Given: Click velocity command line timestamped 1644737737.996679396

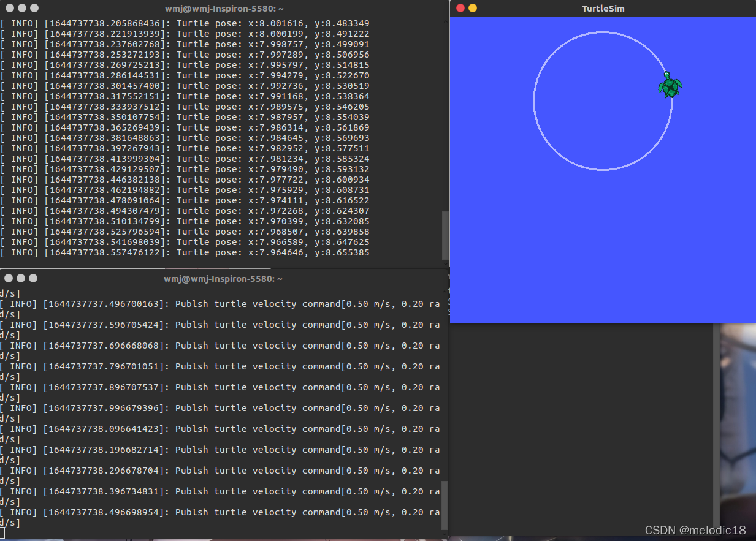Looking at the screenshot, I should pyautogui.click(x=220, y=408).
